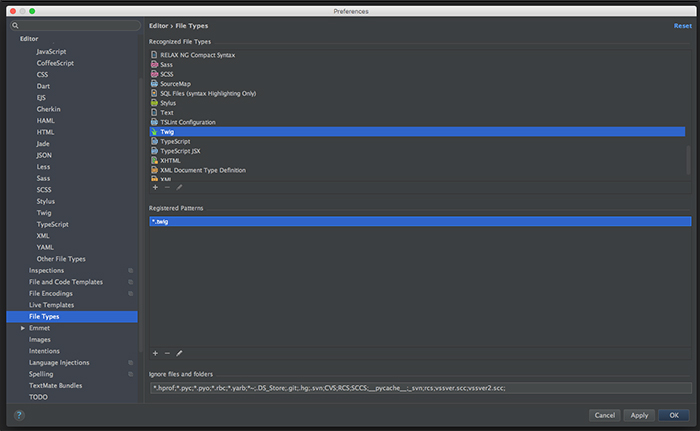This screenshot has height=431, width=700.
Task: Click the Sass file type icon
Action: [x=154, y=64]
